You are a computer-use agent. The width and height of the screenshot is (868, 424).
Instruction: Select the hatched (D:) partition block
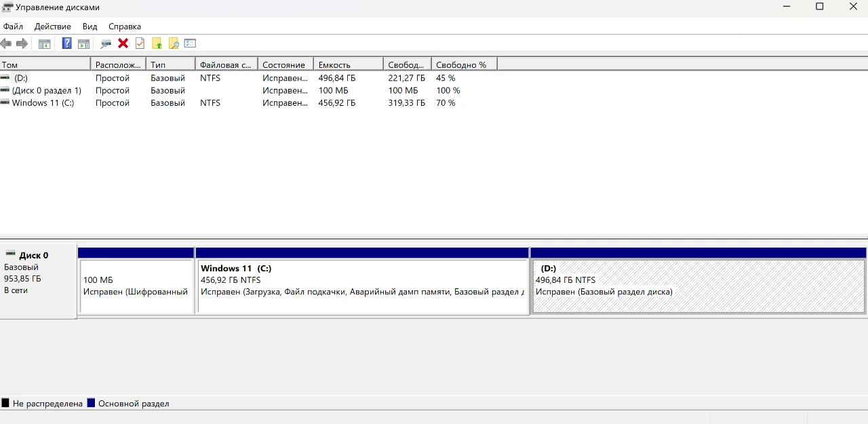[698, 281]
